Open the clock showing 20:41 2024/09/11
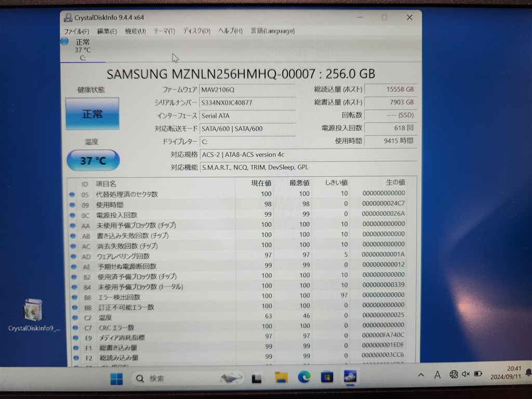The image size is (532, 399). tap(506, 373)
